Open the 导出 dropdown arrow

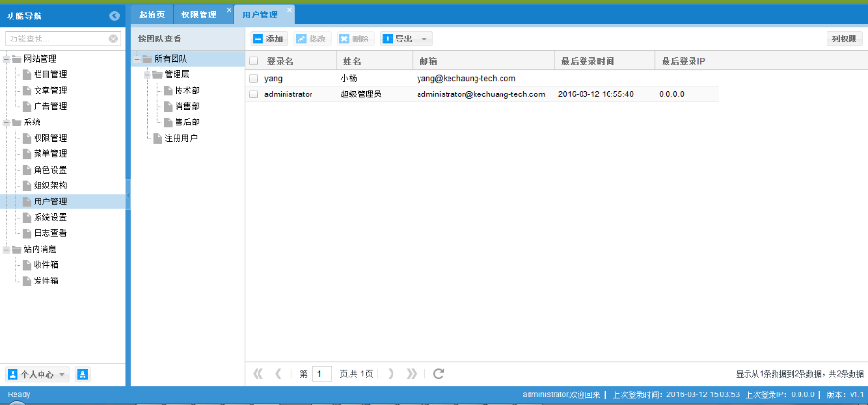[424, 39]
